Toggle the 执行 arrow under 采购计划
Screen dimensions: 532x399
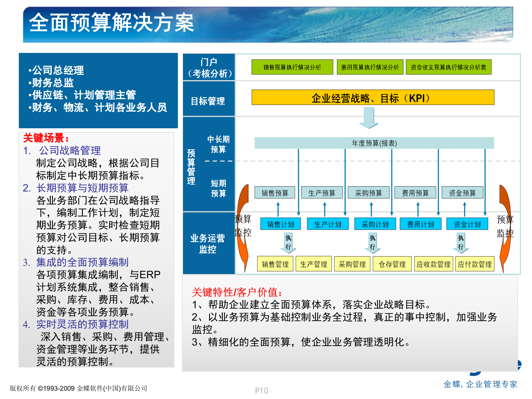pos(372,242)
